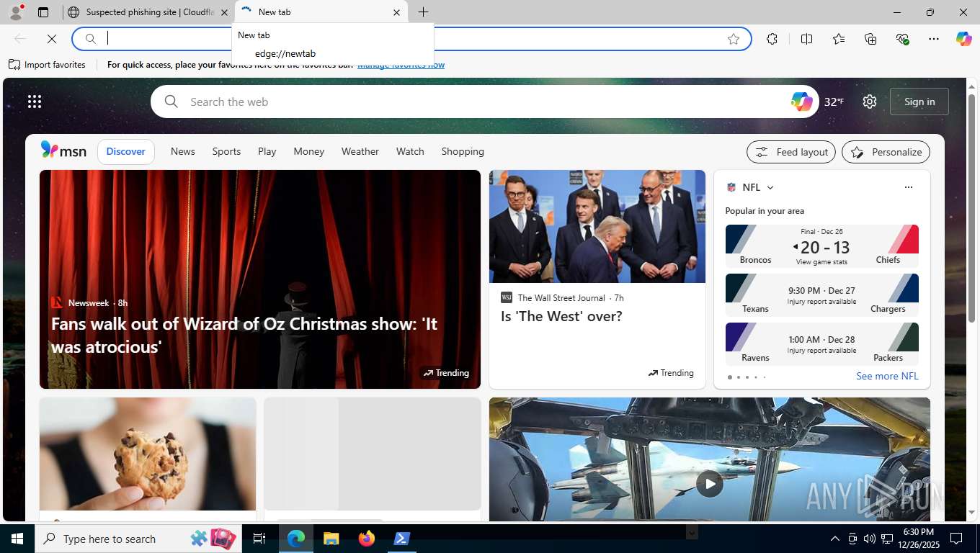
Task: Open the Manage favorites now link
Action: (401, 65)
